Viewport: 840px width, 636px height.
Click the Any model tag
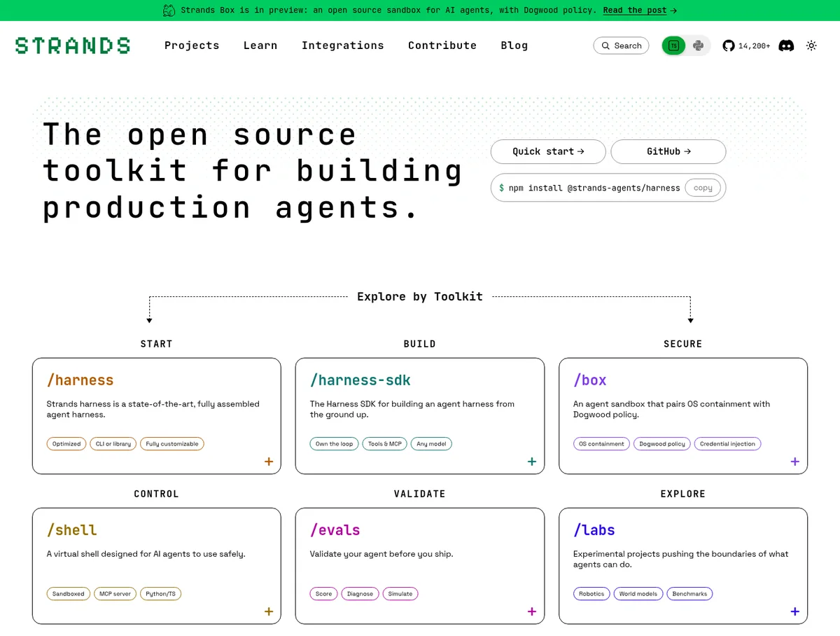click(x=432, y=443)
